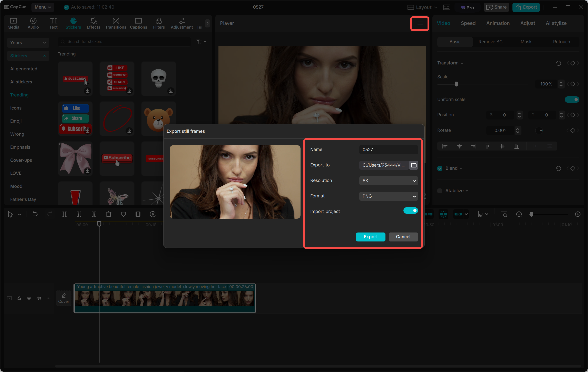Screen dimensions: 588x372
Task: Open the Filters panel
Action: tap(159, 23)
